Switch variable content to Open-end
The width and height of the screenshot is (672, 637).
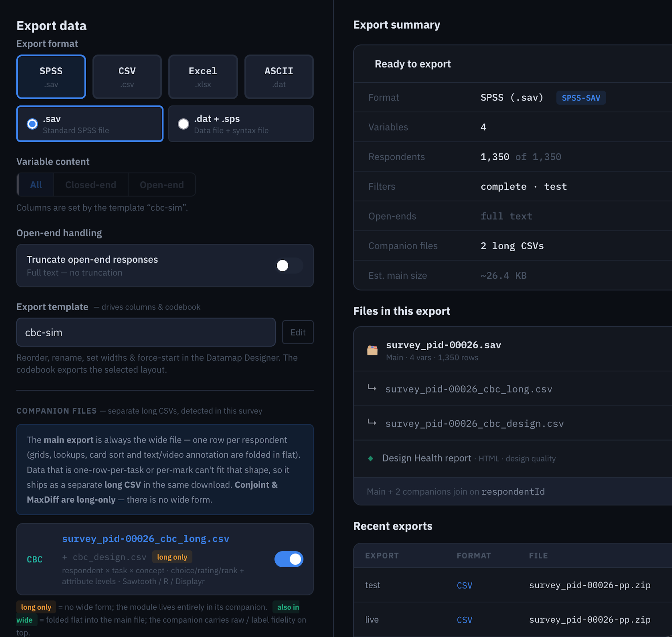tap(162, 185)
